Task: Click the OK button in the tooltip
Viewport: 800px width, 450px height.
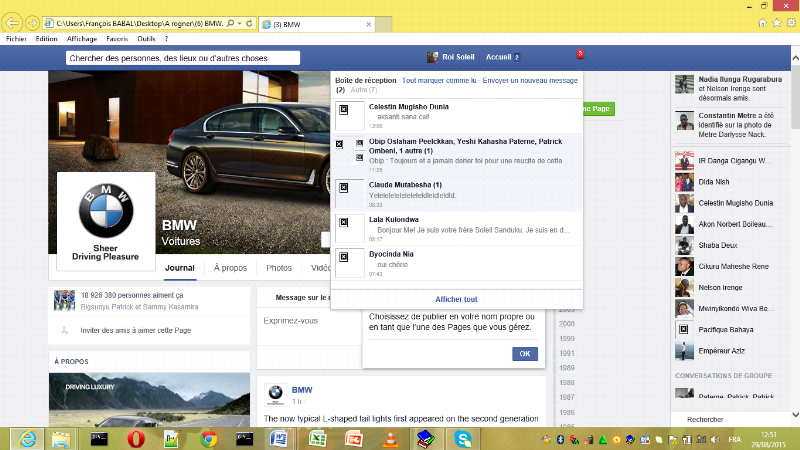Action: 524,354
